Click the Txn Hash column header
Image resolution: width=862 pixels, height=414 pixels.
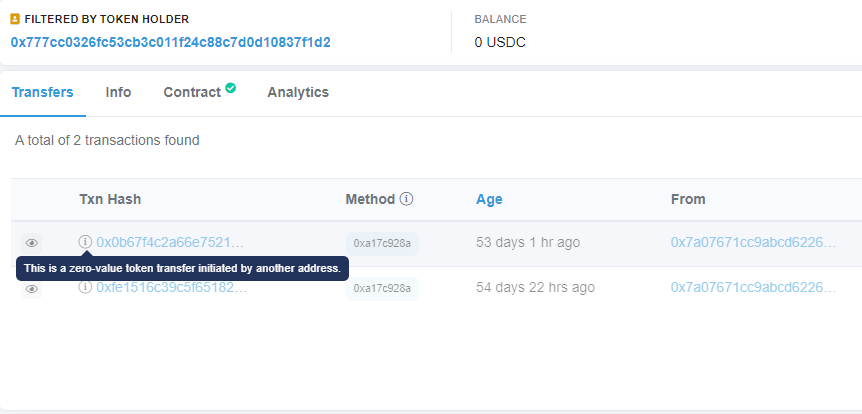tap(110, 199)
